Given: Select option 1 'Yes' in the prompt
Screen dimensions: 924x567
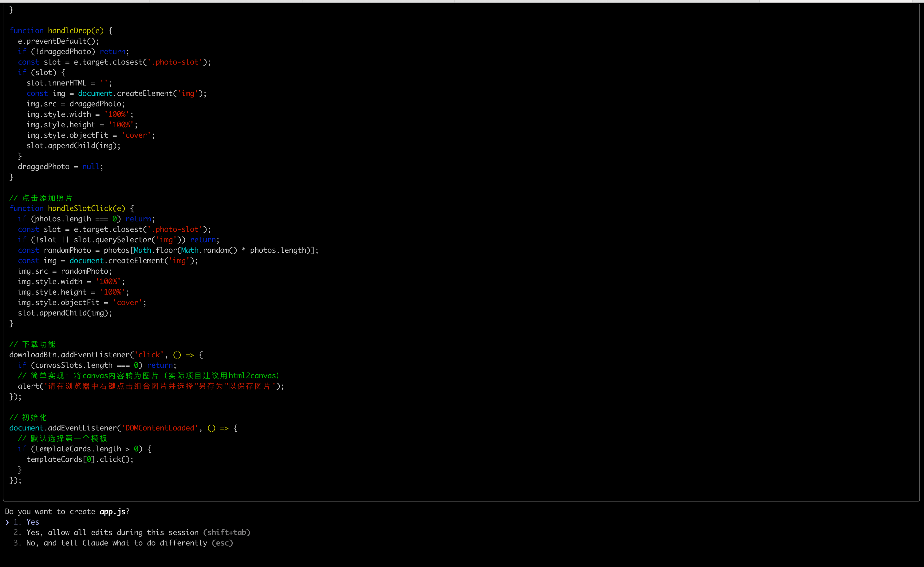Looking at the screenshot, I should tap(33, 522).
